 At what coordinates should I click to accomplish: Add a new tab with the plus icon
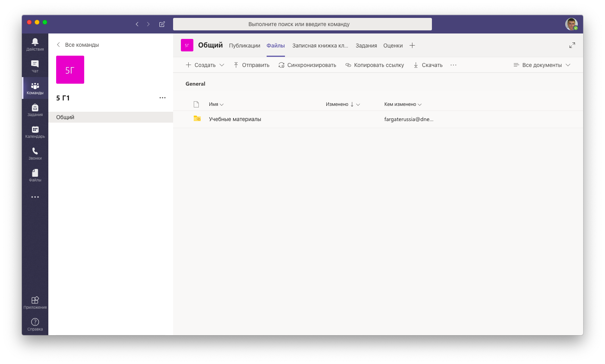[412, 46]
